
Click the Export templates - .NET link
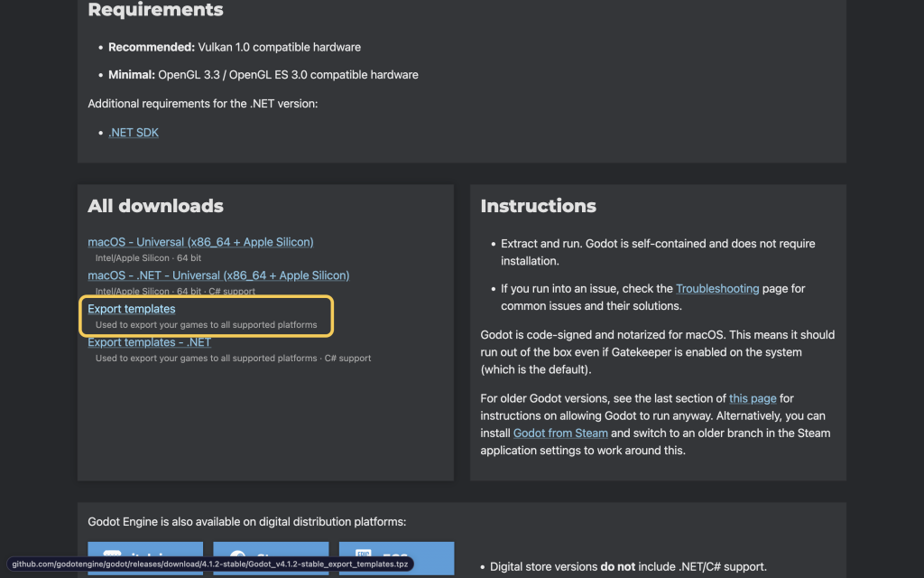150,342
